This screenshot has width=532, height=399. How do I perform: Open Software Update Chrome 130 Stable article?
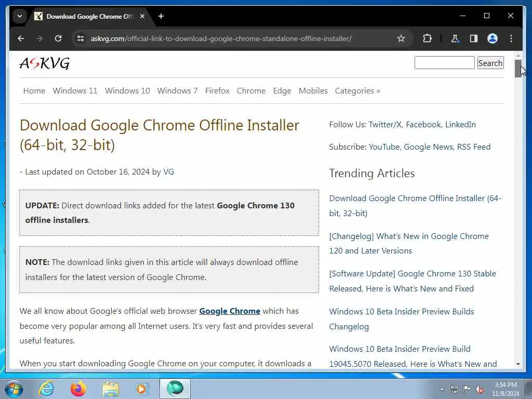(x=413, y=281)
